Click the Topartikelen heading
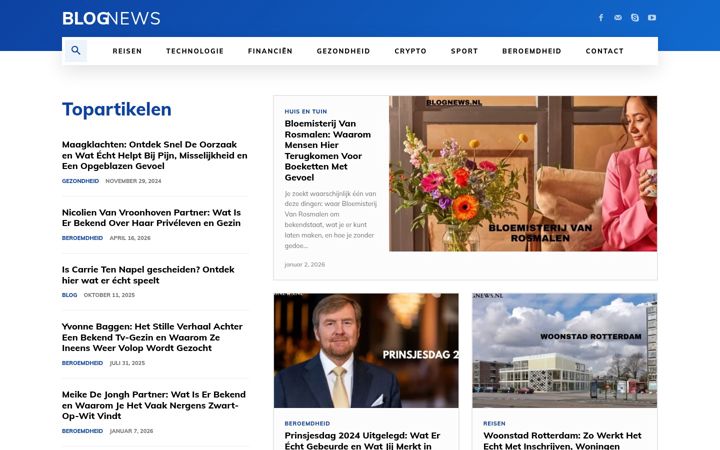 pos(117,109)
